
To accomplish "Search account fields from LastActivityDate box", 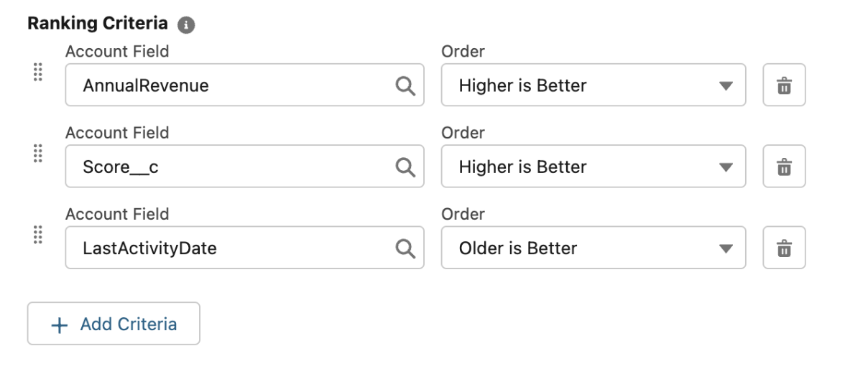I will (x=405, y=248).
